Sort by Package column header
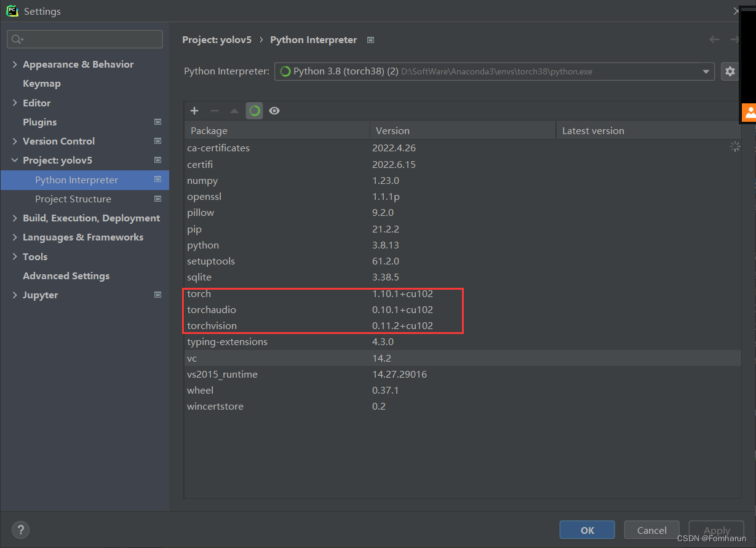The image size is (756, 548). (277, 130)
